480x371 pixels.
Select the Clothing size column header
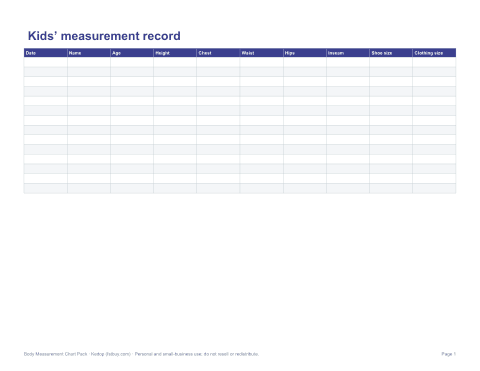coord(434,53)
